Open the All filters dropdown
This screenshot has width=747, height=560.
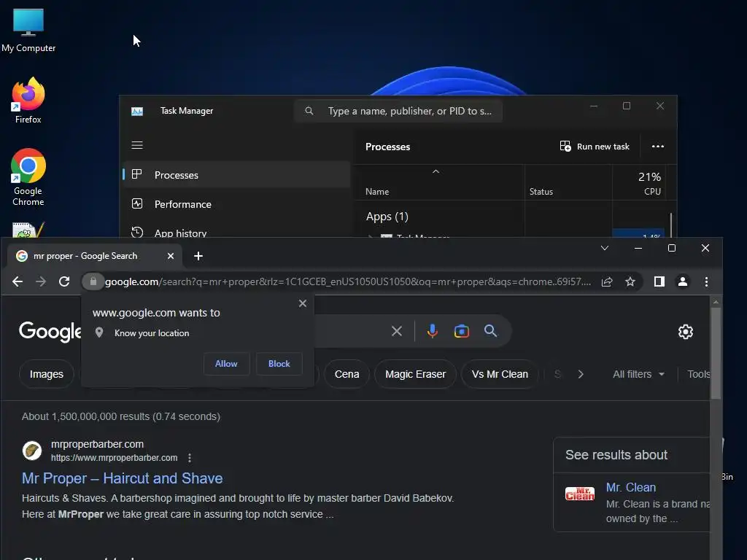pyautogui.click(x=638, y=374)
